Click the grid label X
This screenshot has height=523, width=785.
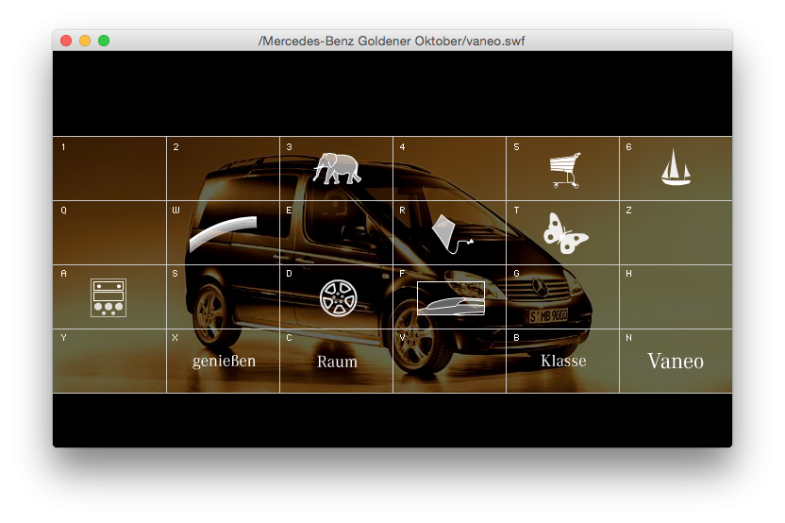[x=175, y=338]
